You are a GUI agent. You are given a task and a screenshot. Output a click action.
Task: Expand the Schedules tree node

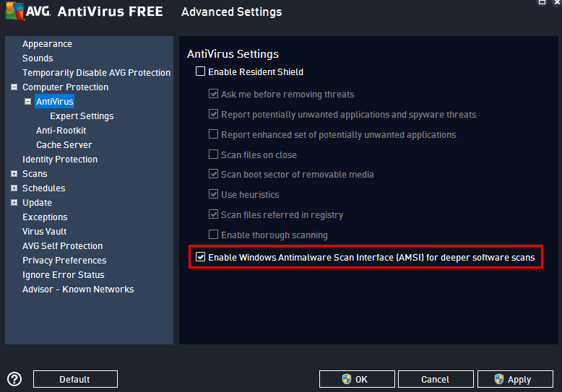tap(14, 188)
